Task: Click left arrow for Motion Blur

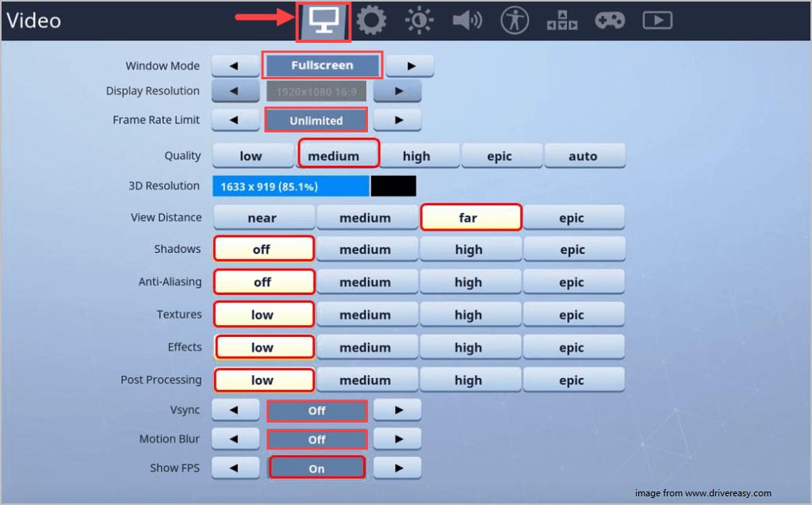Action: click(236, 439)
